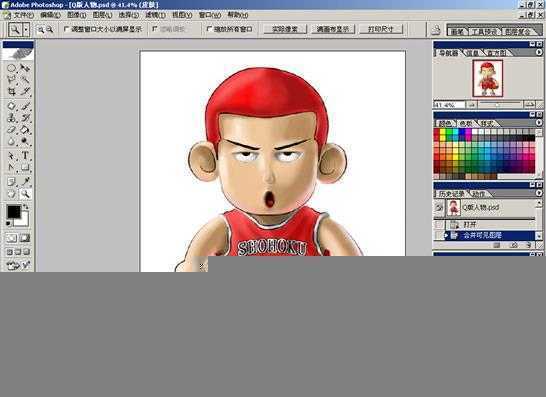Viewport: 546px width, 397px height.
Task: Reset default foreground and background colors
Action: [x=8, y=224]
